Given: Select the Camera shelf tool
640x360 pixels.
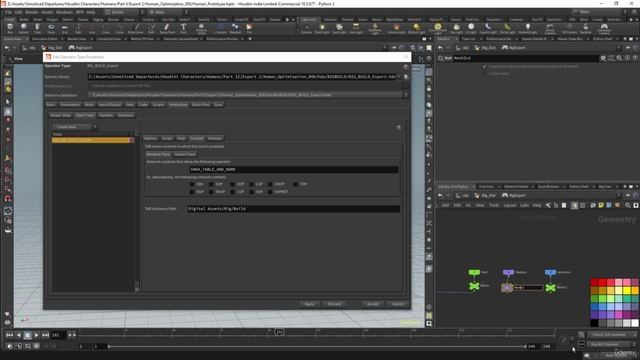Looking at the screenshot, I should (x=307, y=29).
